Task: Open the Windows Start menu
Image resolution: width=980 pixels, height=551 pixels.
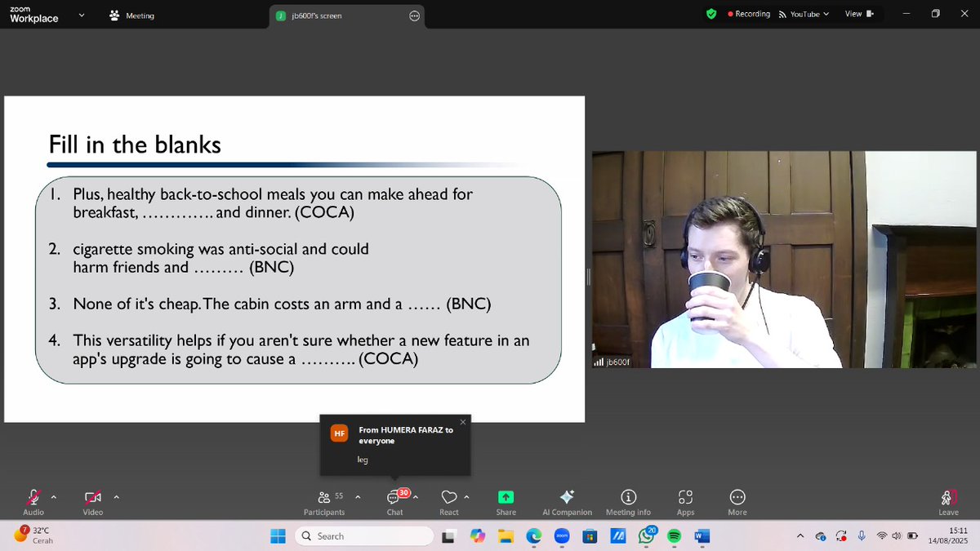Action: 278,536
